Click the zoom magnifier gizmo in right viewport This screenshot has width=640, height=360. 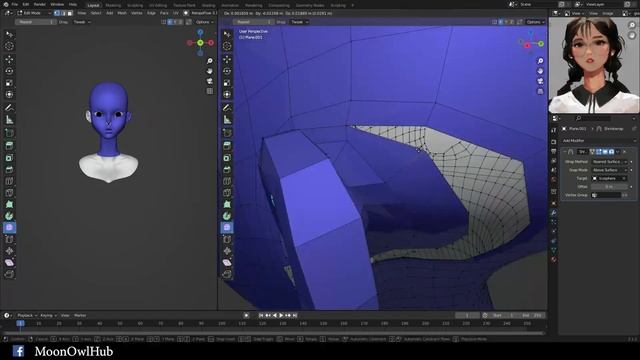point(540,61)
